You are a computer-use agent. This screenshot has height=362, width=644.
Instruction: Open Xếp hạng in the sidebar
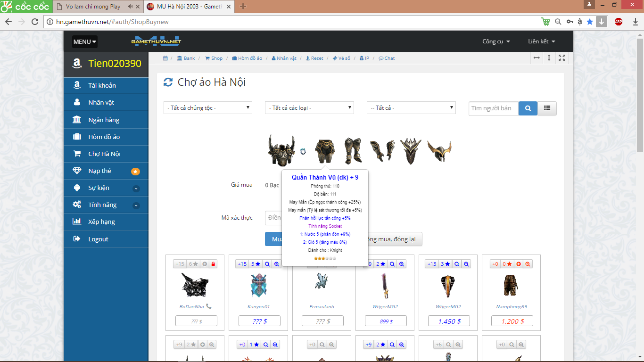(x=106, y=222)
